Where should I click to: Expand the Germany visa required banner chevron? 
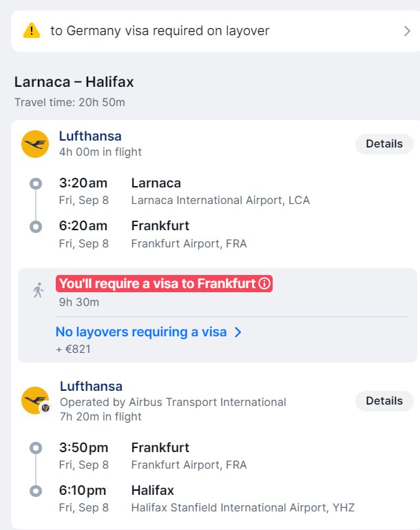tap(407, 31)
